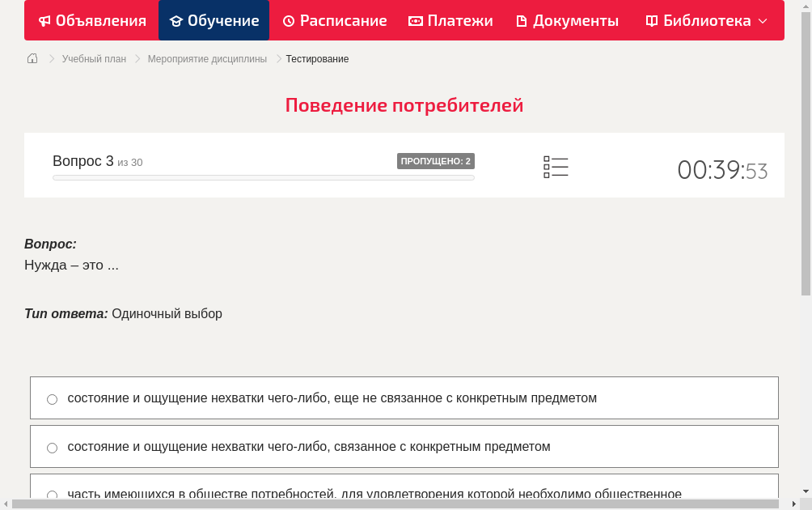Go to Учебный план breadcrumb link
The height and width of the screenshot is (510, 812).
click(94, 59)
